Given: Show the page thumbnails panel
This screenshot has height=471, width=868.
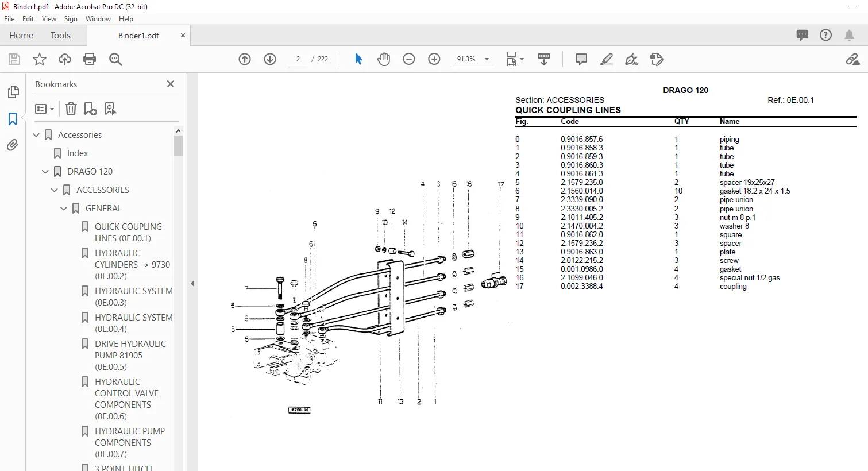Looking at the screenshot, I should [x=13, y=92].
